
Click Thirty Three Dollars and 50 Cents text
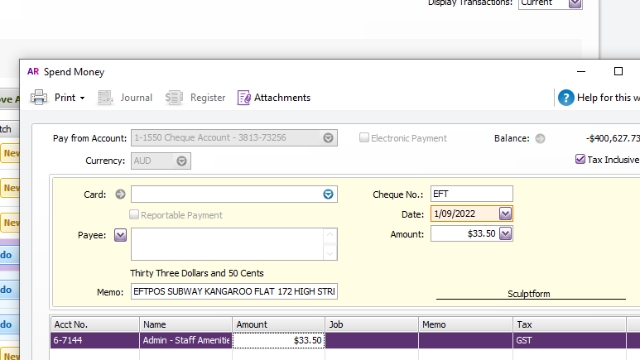[197, 273]
